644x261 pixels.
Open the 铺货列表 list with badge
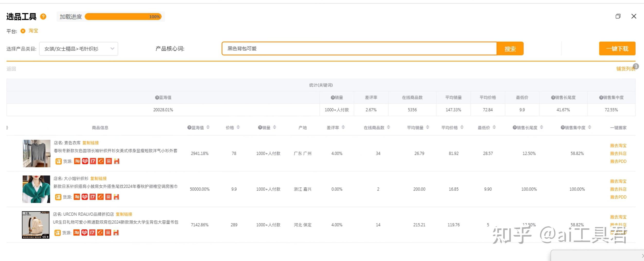pos(625,69)
